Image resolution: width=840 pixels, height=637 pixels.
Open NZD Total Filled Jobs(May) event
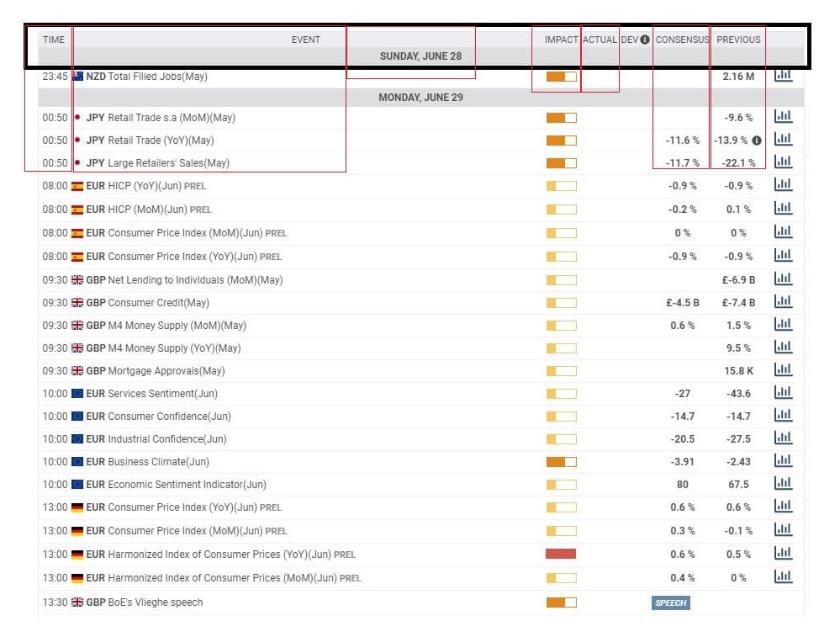click(146, 77)
